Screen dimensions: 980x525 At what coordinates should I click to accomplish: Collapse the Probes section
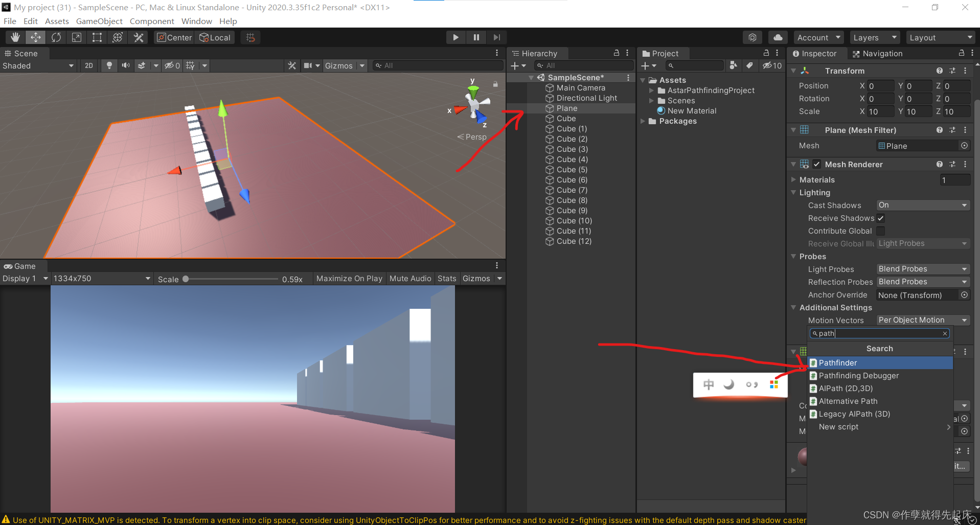(x=793, y=257)
